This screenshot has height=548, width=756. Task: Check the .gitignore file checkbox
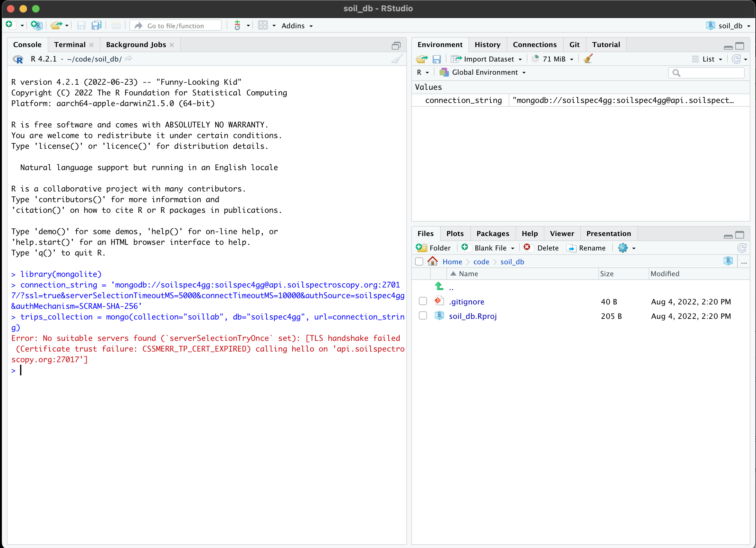coord(423,301)
